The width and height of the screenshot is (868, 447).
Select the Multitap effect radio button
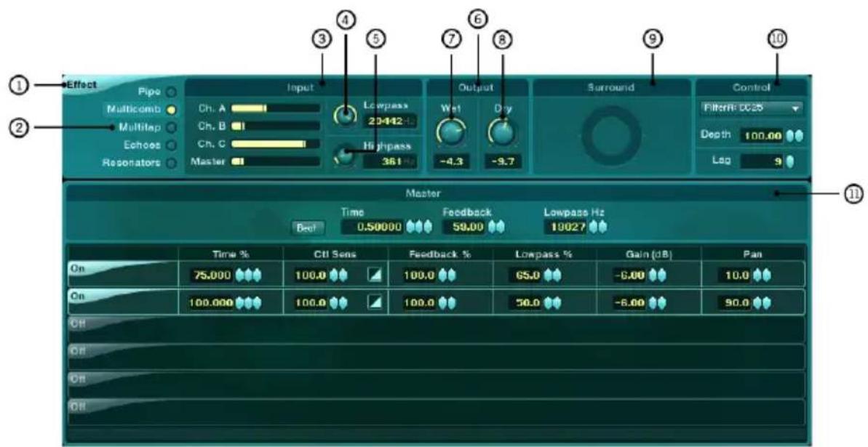(172, 127)
